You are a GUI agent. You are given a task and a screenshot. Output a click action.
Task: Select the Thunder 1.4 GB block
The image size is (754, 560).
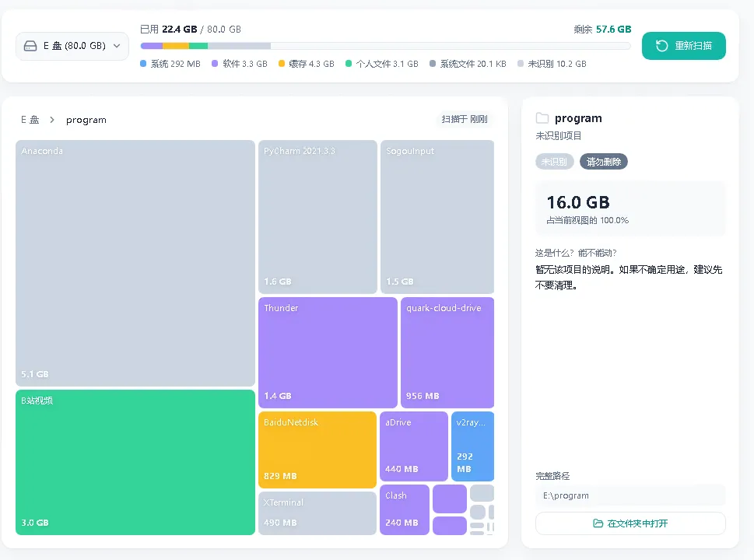coord(328,352)
